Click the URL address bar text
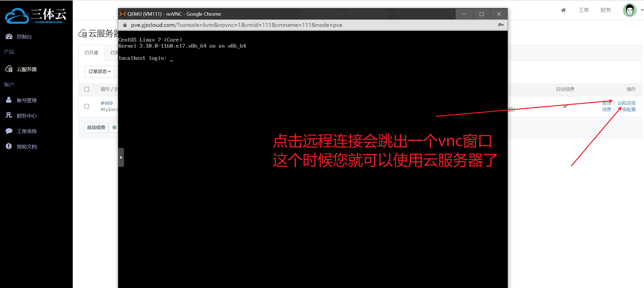This screenshot has width=644, height=288. tap(236, 25)
